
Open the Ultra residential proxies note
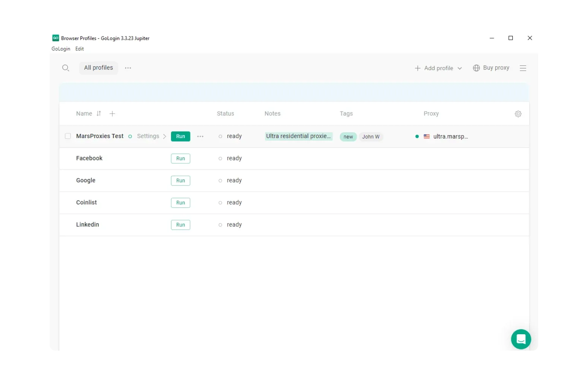(x=298, y=136)
